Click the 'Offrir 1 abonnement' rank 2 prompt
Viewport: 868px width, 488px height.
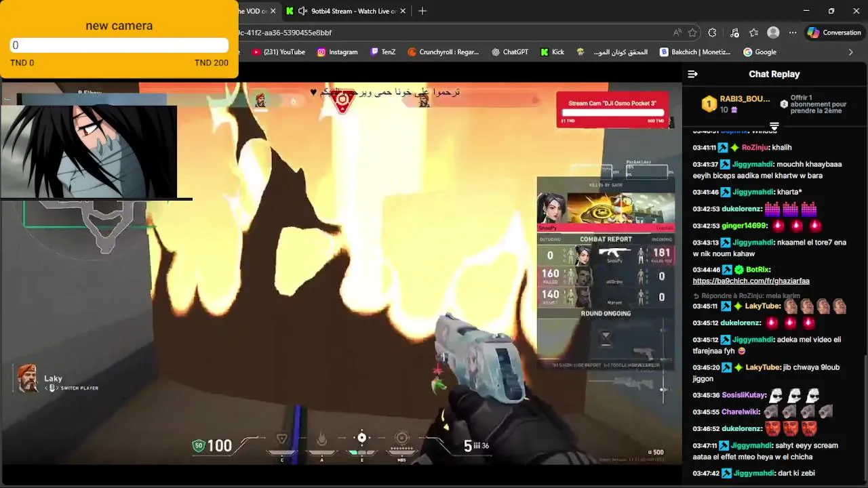814,104
